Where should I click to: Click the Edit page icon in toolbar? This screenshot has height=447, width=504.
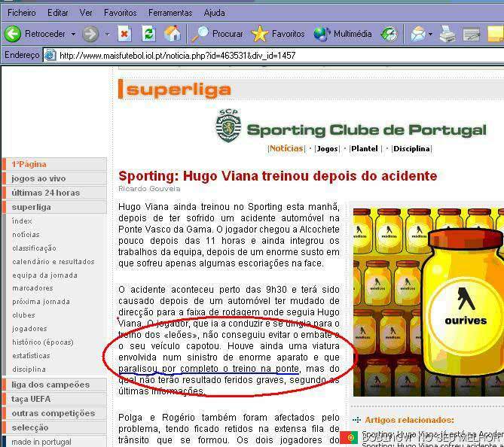(x=472, y=34)
